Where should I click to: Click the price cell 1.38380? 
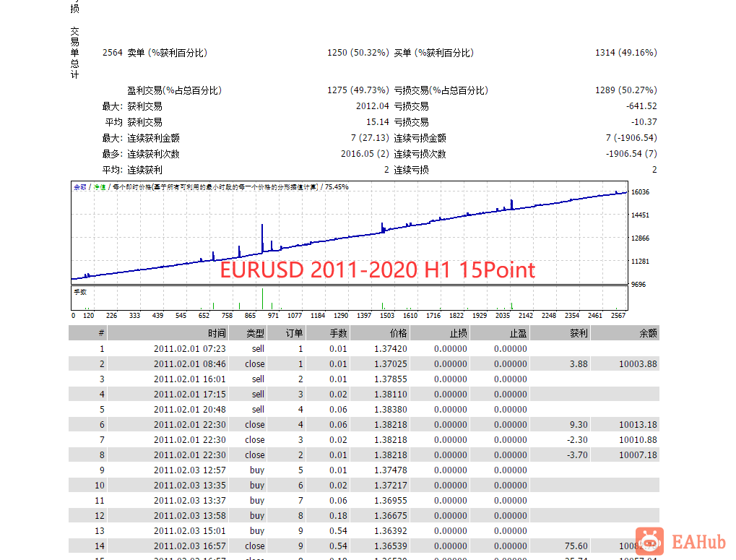[x=391, y=409]
